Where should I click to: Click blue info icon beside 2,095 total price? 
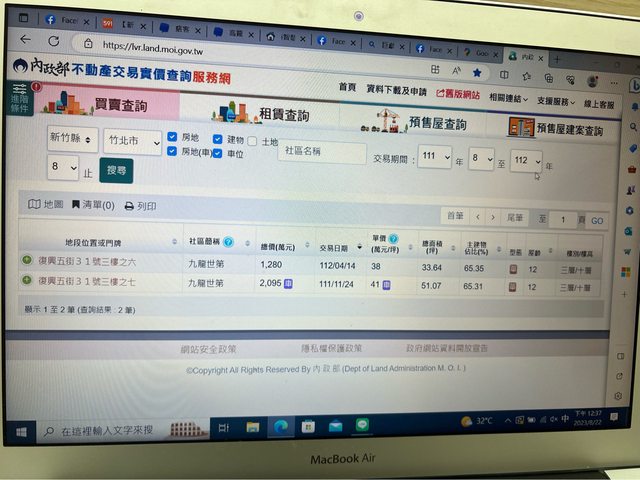pos(289,284)
